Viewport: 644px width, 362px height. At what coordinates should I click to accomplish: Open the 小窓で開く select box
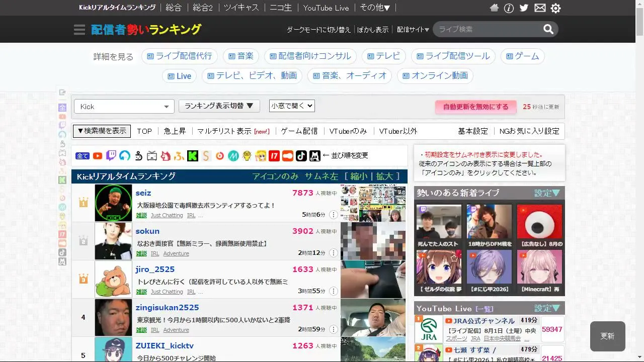coord(292,106)
